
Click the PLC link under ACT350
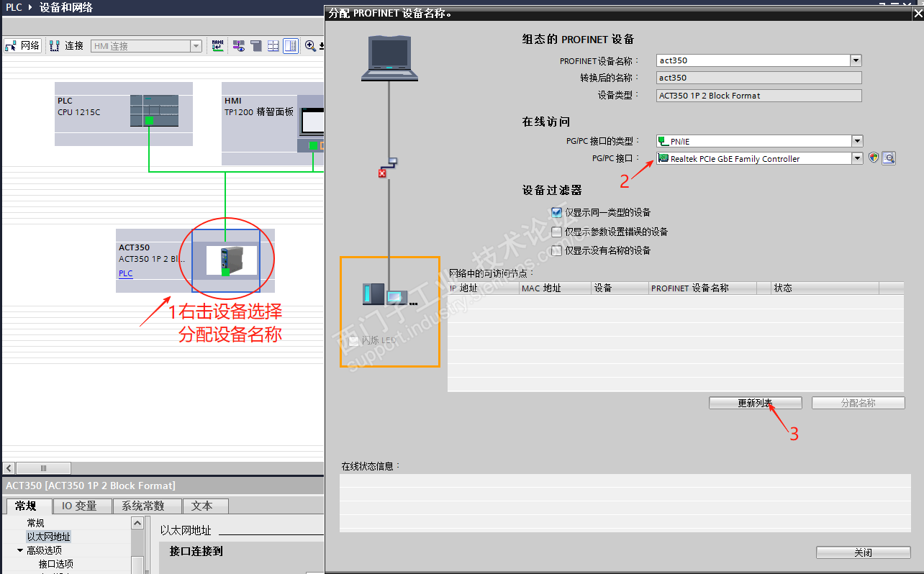click(125, 273)
